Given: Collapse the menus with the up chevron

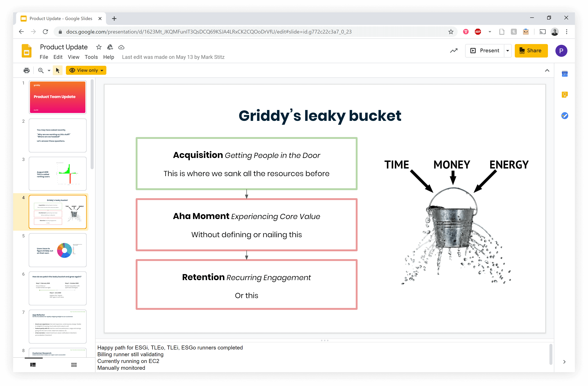Looking at the screenshot, I should 547,70.
